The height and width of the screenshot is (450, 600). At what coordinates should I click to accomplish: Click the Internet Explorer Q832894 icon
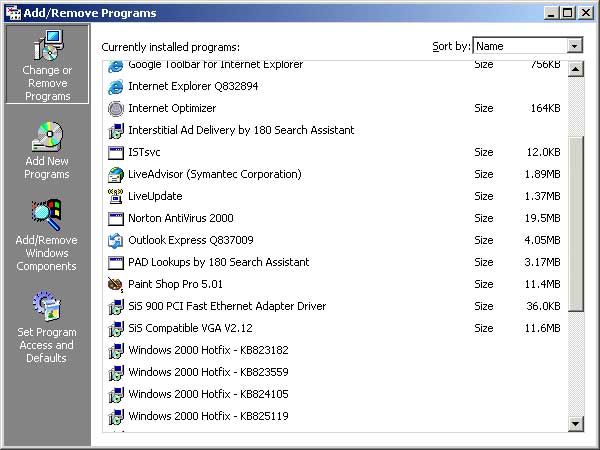point(115,87)
